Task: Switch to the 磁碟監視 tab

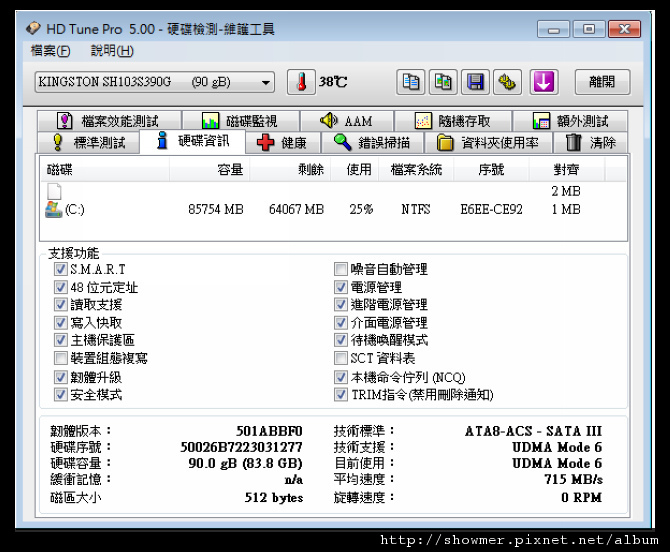Action: coord(241,121)
